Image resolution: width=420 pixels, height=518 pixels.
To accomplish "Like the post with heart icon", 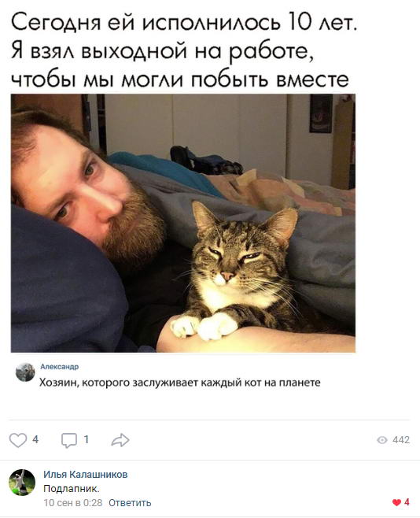I will (18, 440).
